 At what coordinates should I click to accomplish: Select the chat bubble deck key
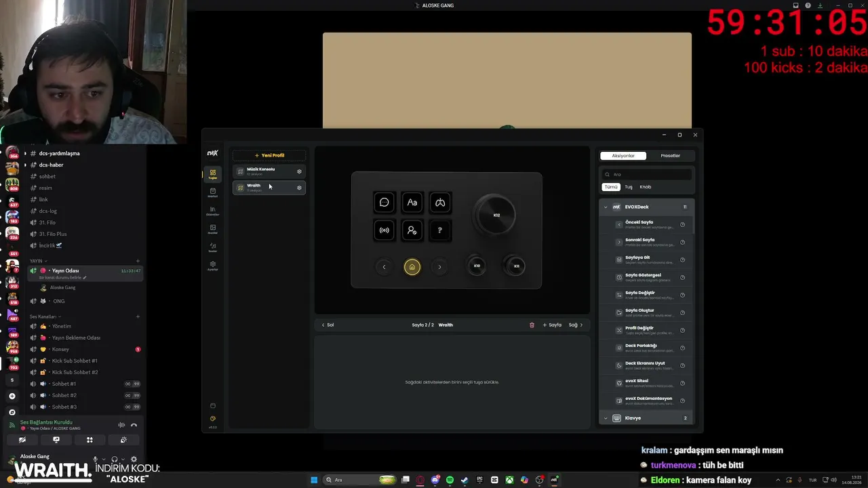(x=384, y=202)
